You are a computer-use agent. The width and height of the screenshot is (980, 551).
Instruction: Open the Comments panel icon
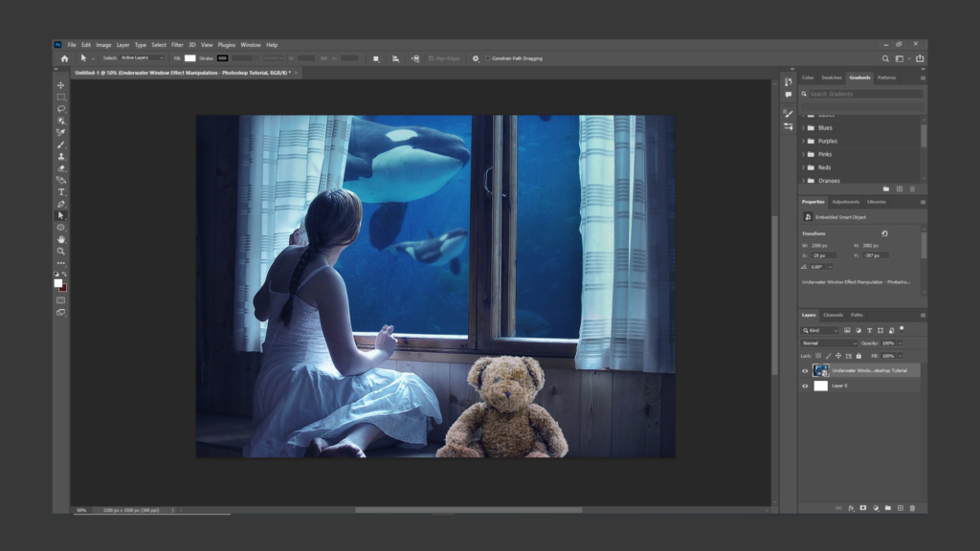[789, 95]
